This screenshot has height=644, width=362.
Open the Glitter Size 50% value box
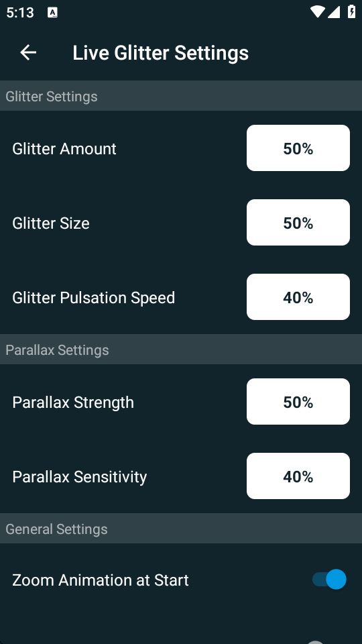coord(298,222)
